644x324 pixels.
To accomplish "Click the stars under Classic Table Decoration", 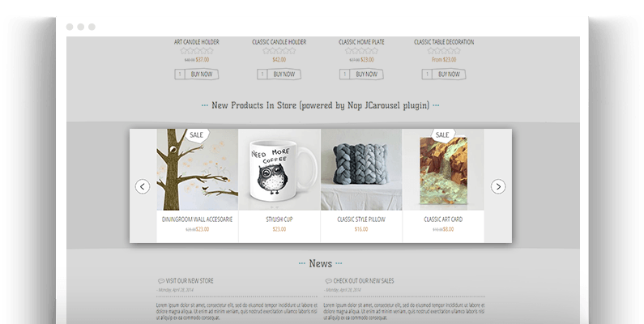I will tap(444, 51).
